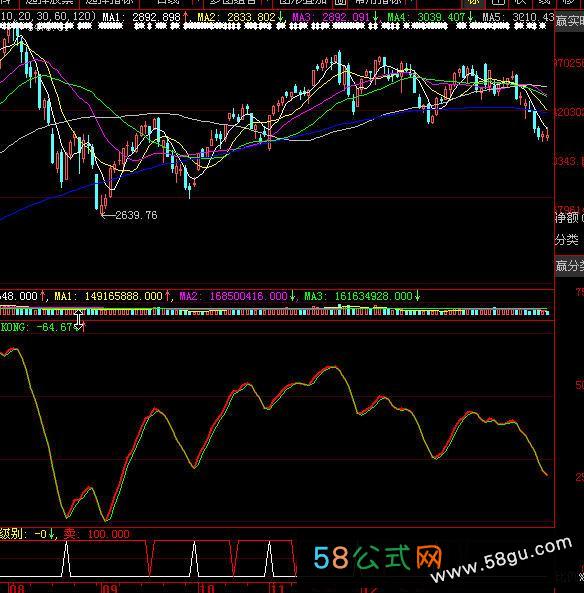The image size is (584, 593).
Task: Click the 分类 label in side panel
Action: coord(567,239)
